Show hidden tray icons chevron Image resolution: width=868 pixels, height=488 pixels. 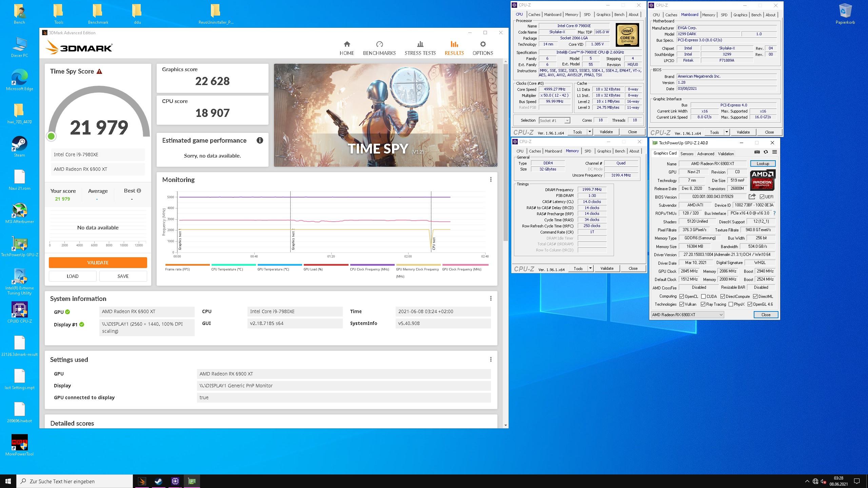[807, 481]
